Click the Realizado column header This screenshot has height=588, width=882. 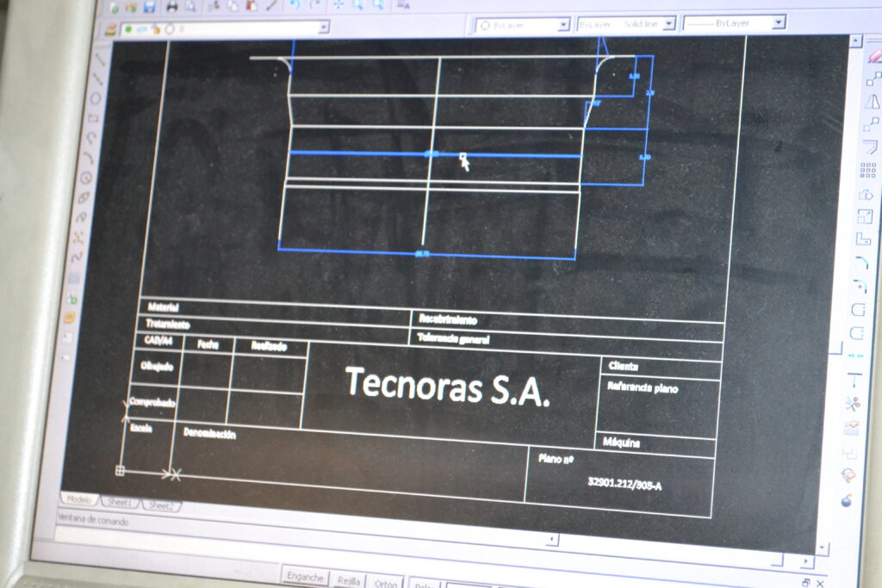click(x=269, y=346)
